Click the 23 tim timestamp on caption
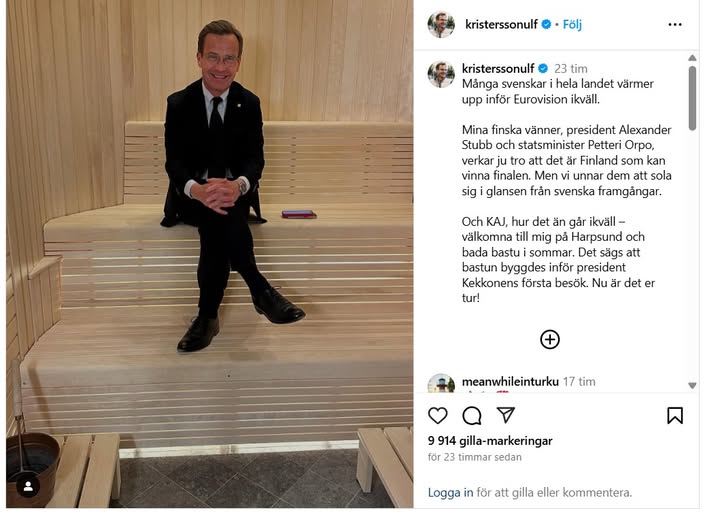The width and height of the screenshot is (720, 517). (571, 69)
